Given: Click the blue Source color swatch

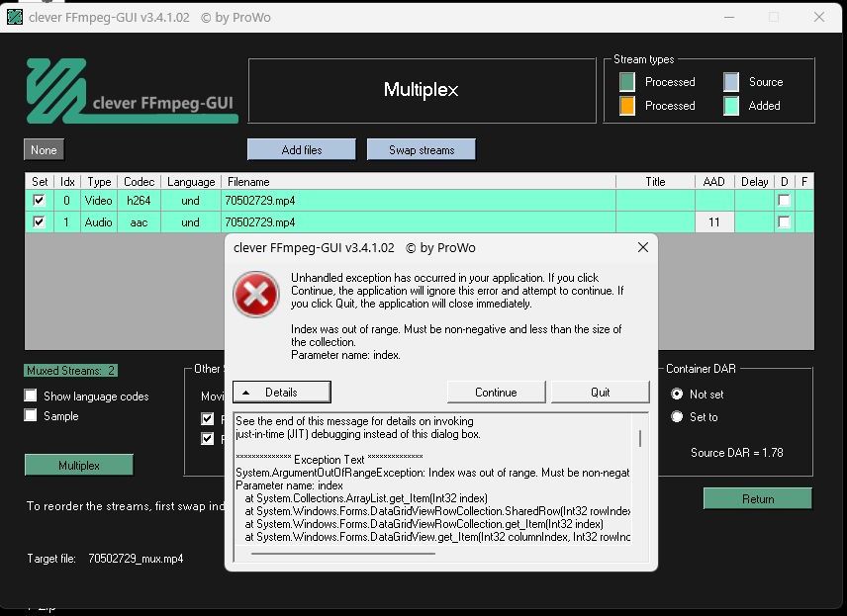Looking at the screenshot, I should tap(731, 81).
